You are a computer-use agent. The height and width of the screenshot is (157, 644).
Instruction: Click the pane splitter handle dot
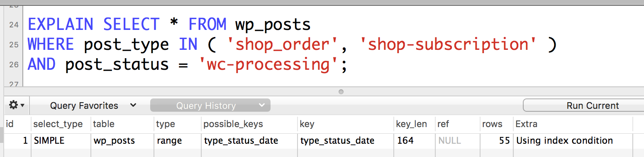point(341,91)
